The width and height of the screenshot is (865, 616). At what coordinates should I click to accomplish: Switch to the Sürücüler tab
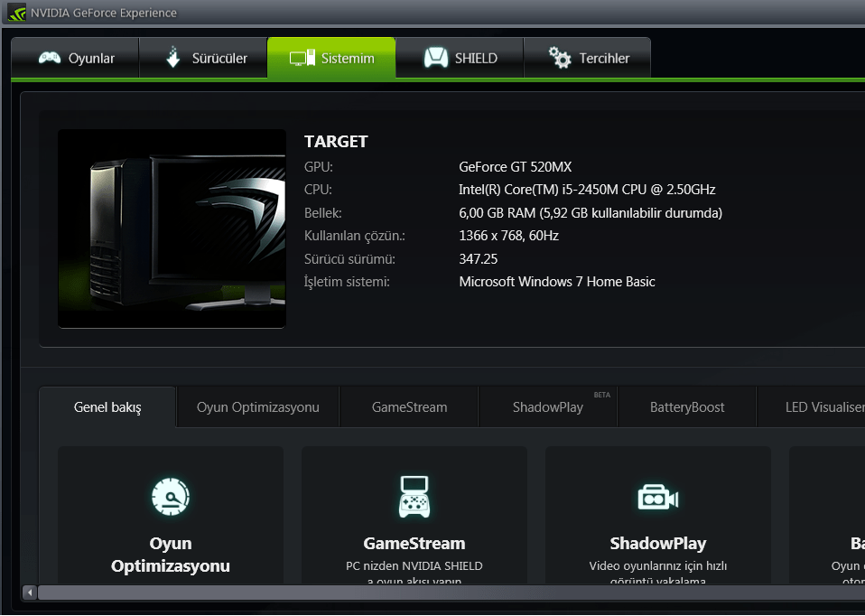click(203, 58)
